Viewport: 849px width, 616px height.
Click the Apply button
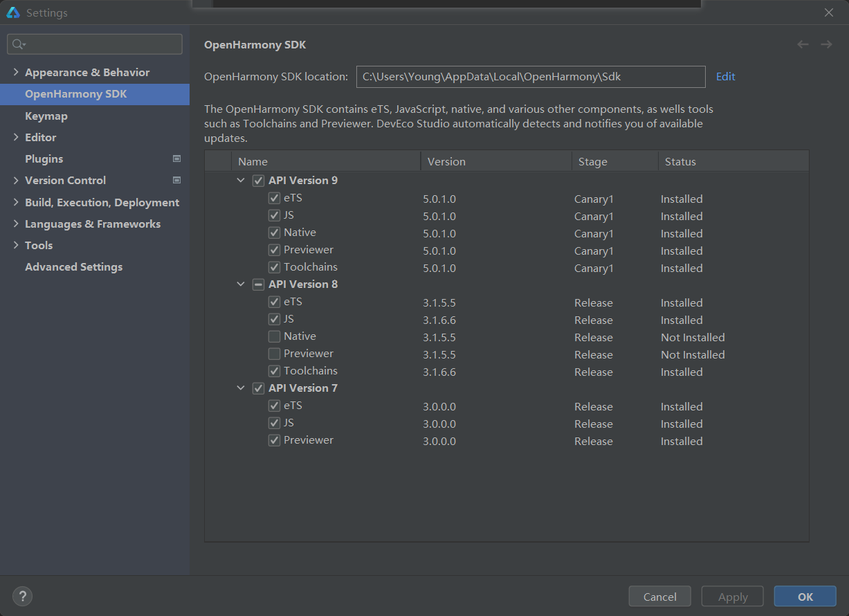pos(733,597)
